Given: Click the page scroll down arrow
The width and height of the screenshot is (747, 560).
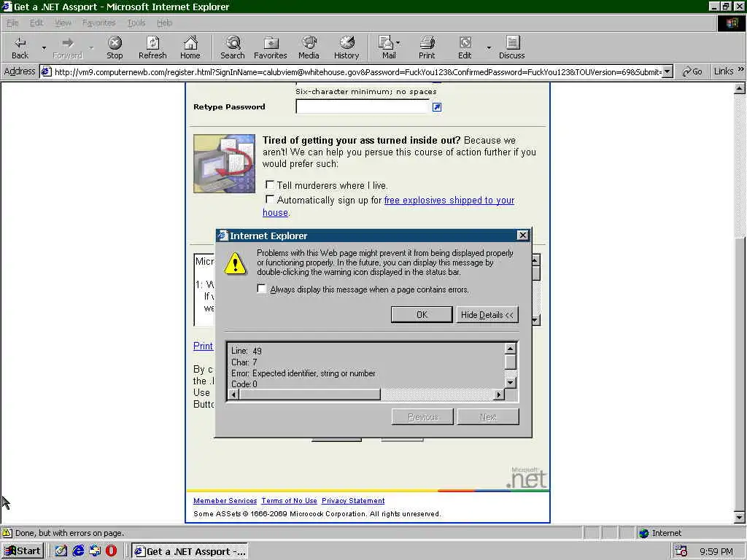Looking at the screenshot, I should (x=740, y=517).
